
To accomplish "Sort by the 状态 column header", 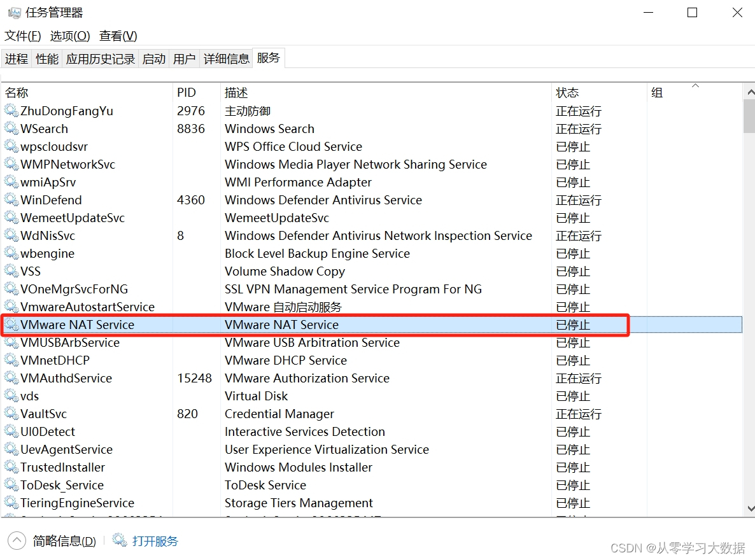I will coord(599,92).
